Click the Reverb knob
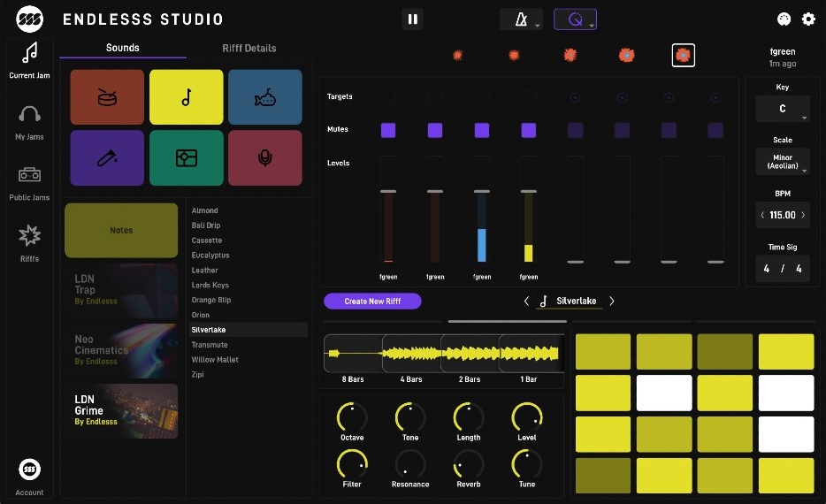 pos(469,464)
